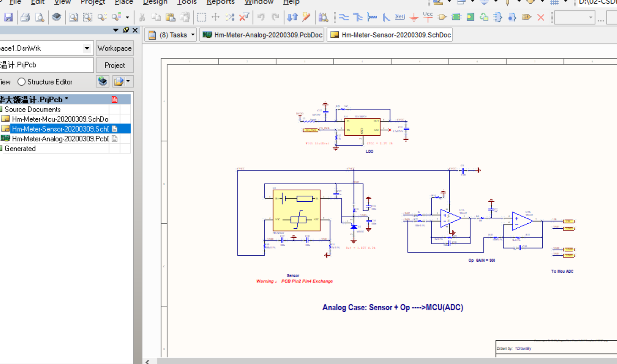Image resolution: width=617 pixels, height=364 pixels.
Task: Select the Place Device Sheet Symbol tool
Action: tap(484, 17)
